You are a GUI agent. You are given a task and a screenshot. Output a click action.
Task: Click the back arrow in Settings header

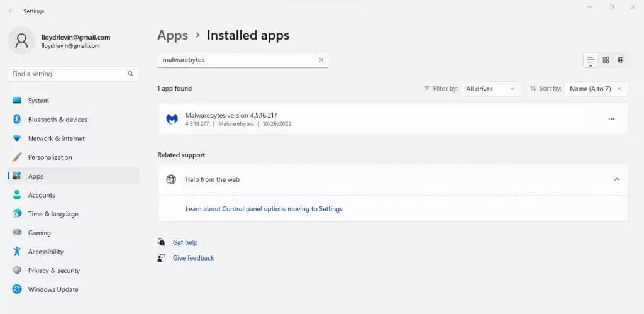tap(11, 11)
